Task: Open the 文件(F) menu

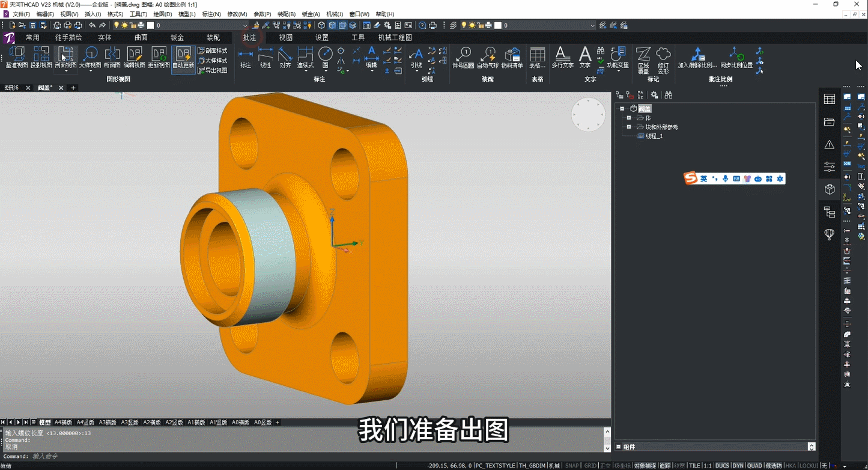Action: [x=21, y=14]
